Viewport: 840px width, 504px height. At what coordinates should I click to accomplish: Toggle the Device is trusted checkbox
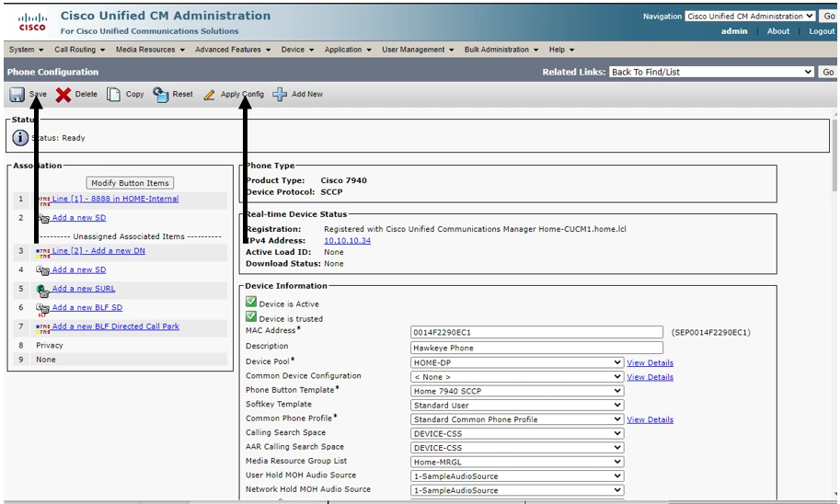[x=251, y=317]
